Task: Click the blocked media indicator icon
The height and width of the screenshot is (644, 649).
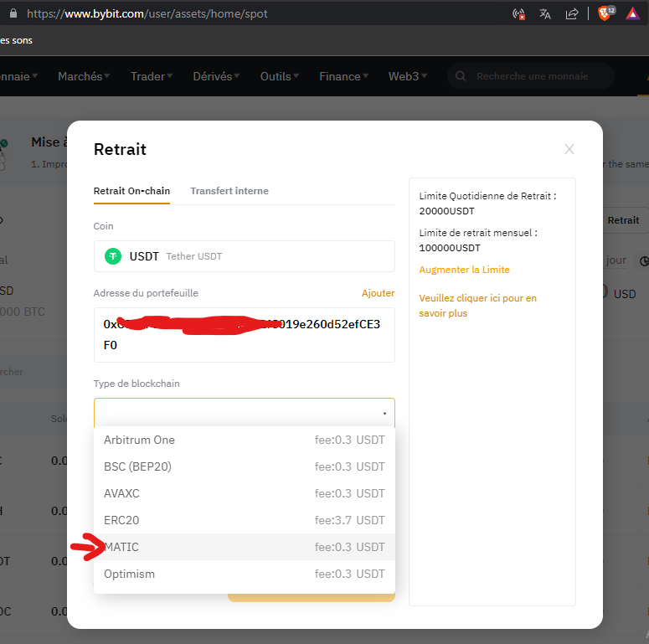Action: coord(519,13)
